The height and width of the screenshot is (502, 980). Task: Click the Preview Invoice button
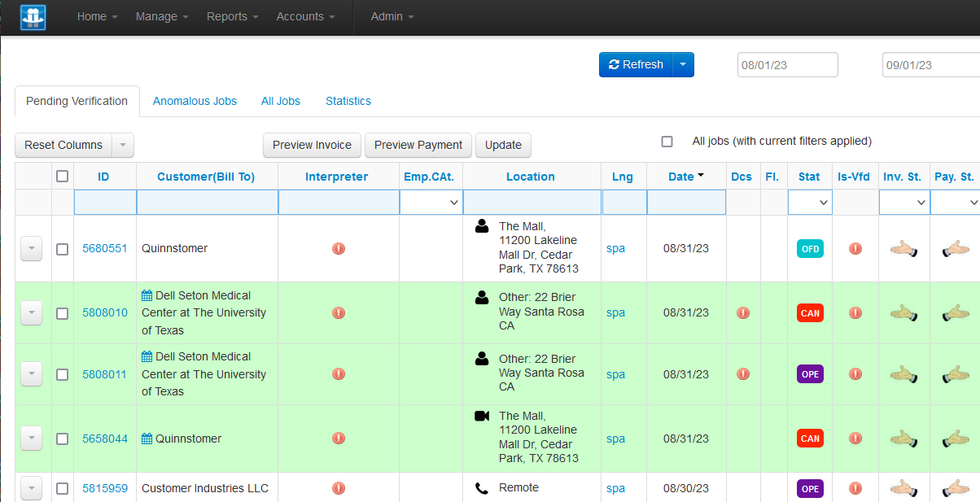tap(312, 145)
